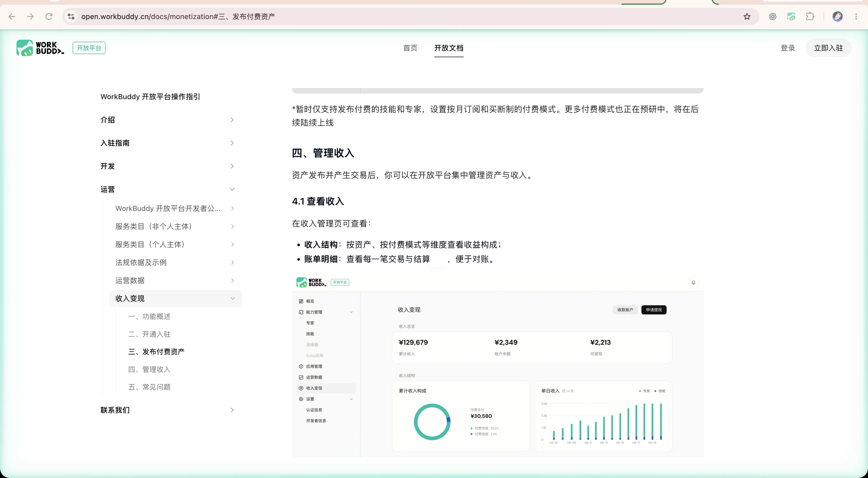Reload the page with the refresh icon

click(49, 16)
